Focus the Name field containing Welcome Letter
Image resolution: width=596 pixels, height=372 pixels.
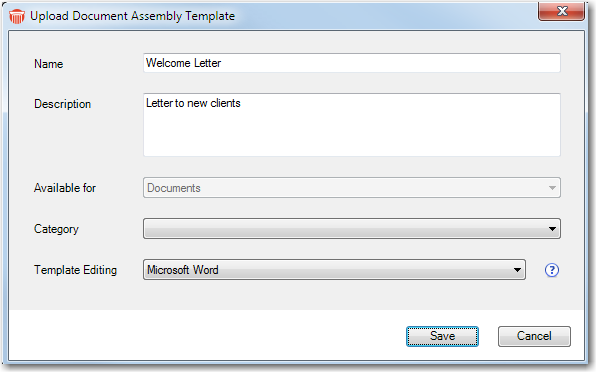pyautogui.click(x=352, y=63)
